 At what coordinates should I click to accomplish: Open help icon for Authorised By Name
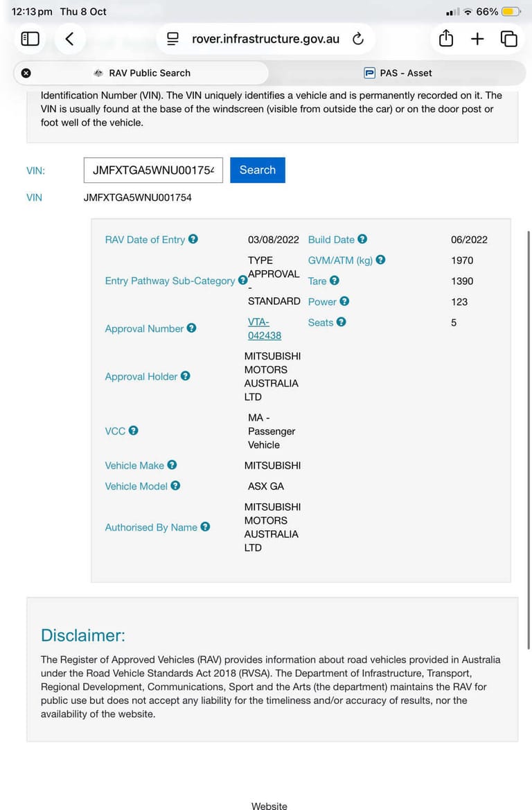pyautogui.click(x=205, y=527)
